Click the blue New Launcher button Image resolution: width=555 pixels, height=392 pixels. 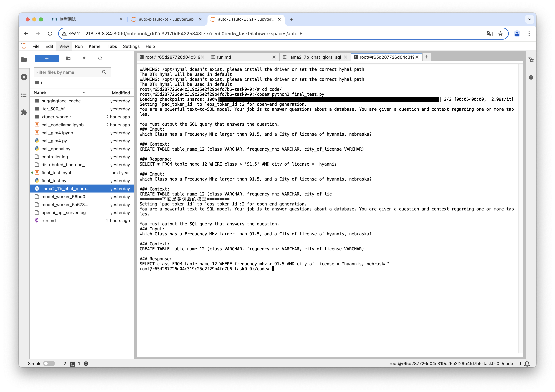47,58
